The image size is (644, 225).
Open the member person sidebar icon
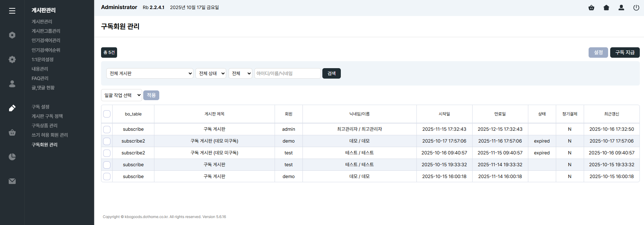point(12,84)
